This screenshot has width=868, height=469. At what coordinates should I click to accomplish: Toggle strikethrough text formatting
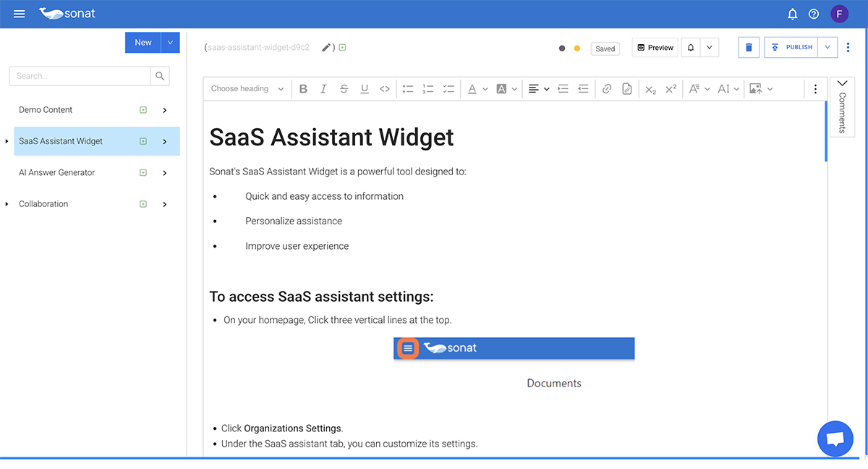(x=344, y=89)
